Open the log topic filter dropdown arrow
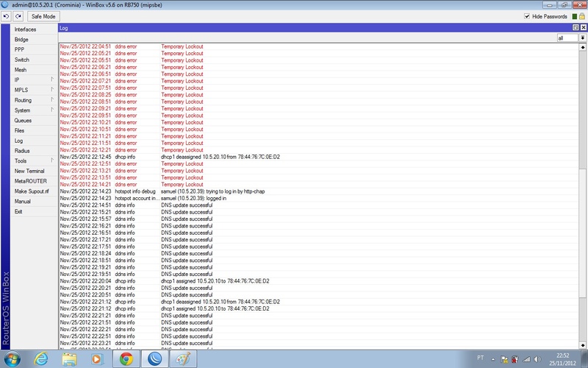This screenshot has width=588, height=368. click(x=582, y=38)
